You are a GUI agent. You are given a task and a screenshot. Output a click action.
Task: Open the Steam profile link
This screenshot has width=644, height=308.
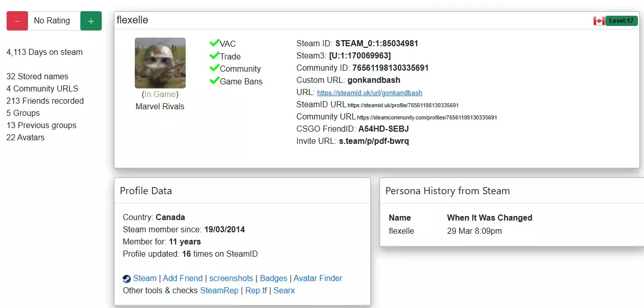145,278
